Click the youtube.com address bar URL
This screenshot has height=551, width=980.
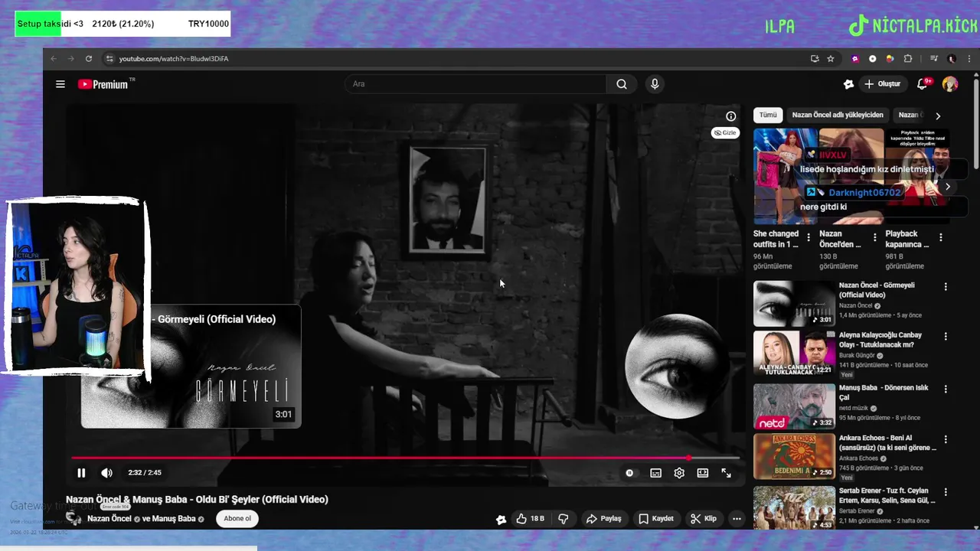(174, 59)
